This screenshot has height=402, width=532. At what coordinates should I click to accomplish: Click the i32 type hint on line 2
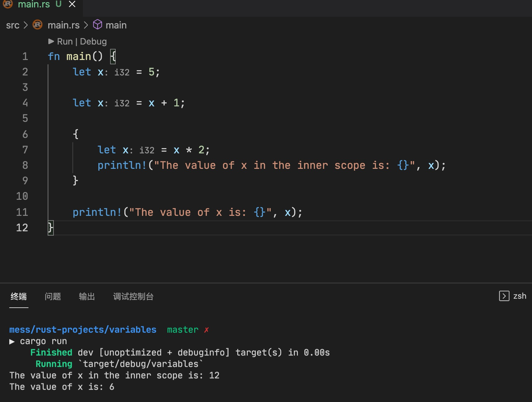point(122,72)
